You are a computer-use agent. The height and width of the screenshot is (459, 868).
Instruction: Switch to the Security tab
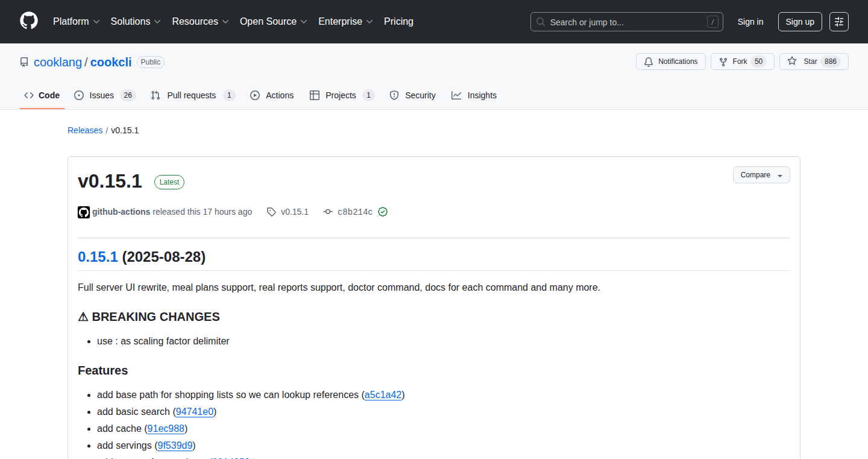(412, 95)
